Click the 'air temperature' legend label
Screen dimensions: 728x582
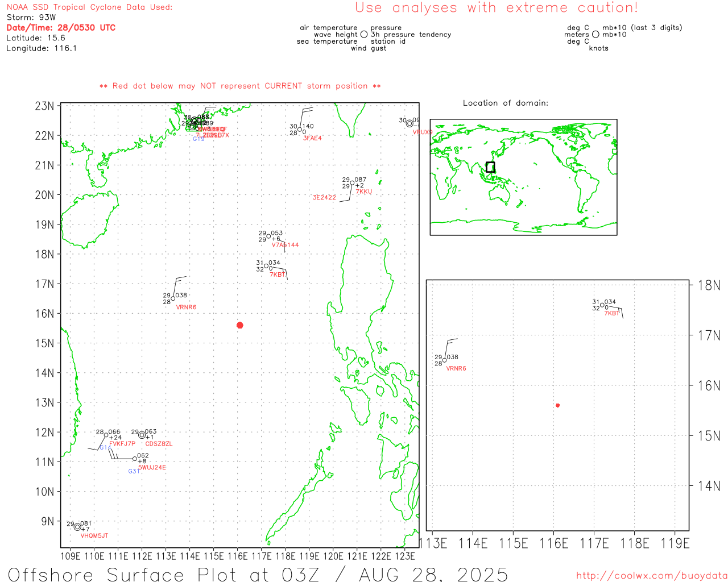[329, 28]
